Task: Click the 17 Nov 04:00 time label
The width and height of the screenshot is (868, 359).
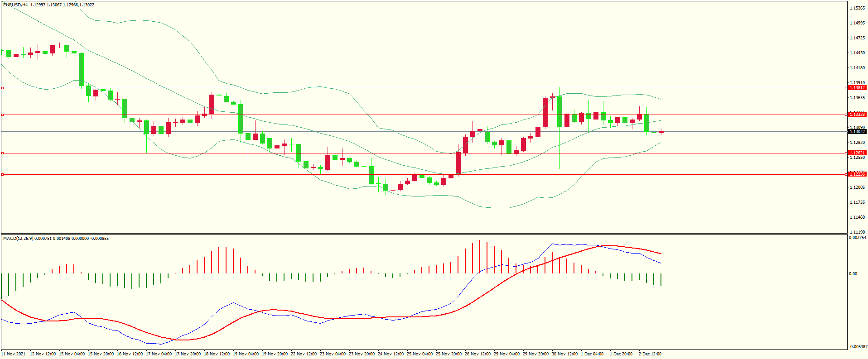Action: pyautogui.click(x=159, y=354)
